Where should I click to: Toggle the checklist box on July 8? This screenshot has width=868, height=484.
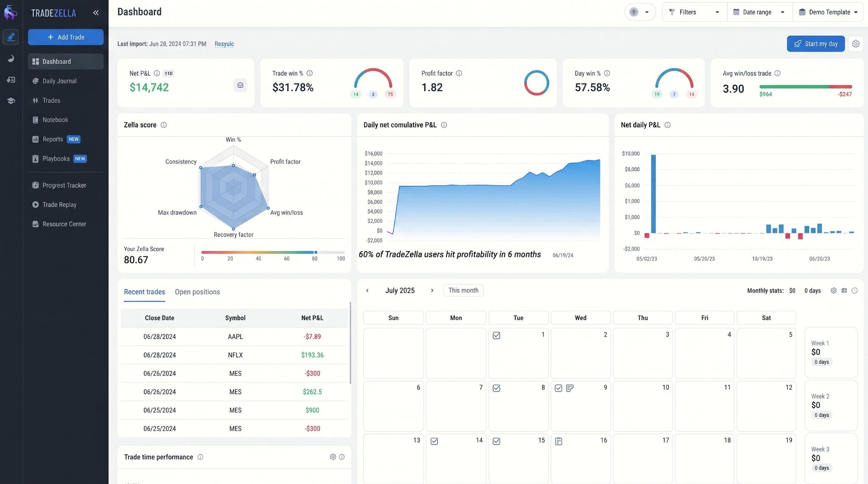(x=497, y=388)
